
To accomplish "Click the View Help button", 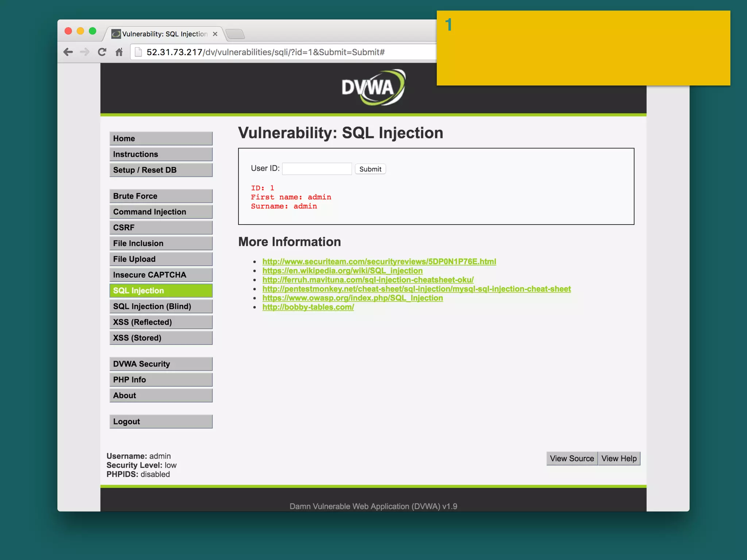I will 619,459.
